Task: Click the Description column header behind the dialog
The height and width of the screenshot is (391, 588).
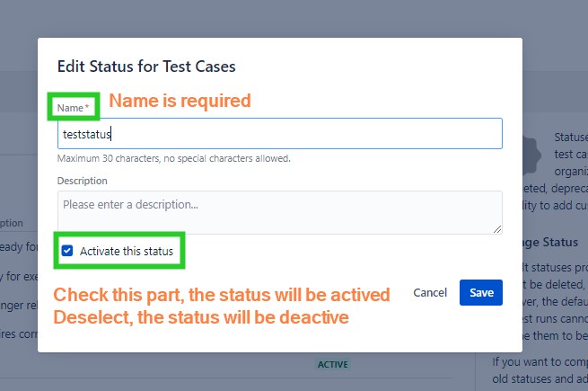Action: click(13, 223)
